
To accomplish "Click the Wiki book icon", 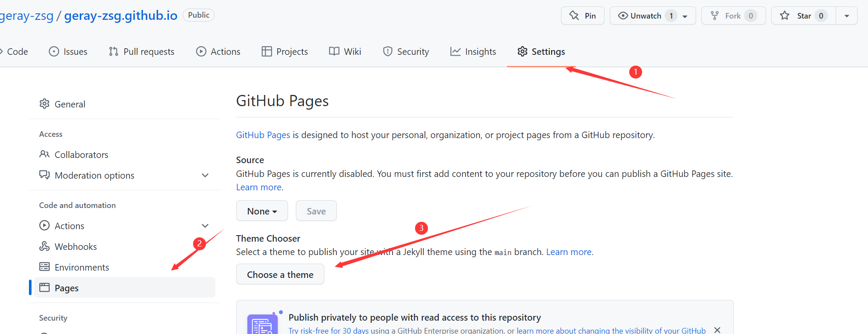I will coord(334,51).
